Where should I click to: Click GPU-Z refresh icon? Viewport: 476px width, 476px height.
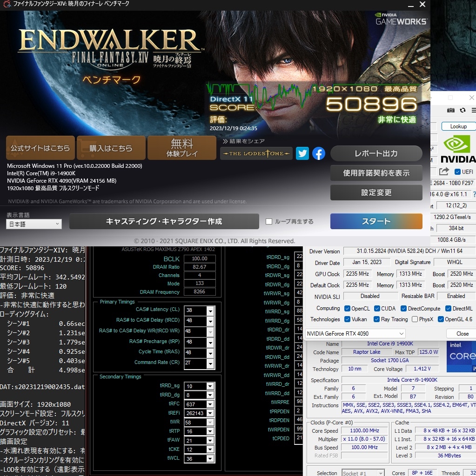coord(463,110)
